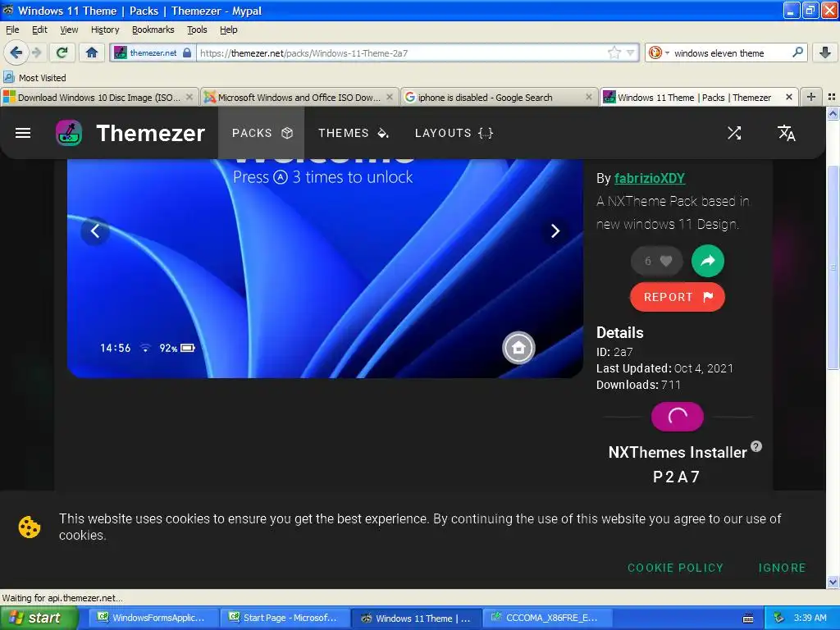Show next preview image in carousel
The image size is (840, 630).
coord(555,231)
